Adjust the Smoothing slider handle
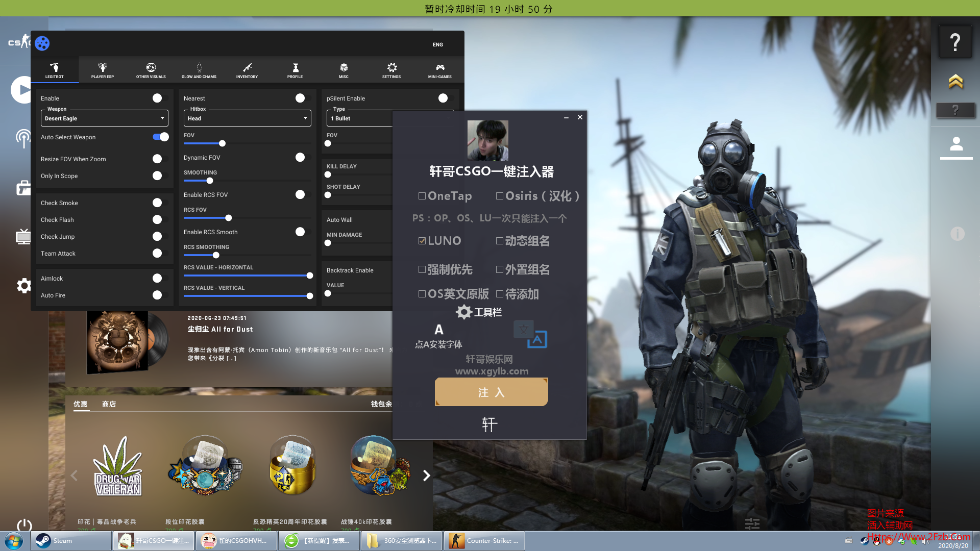This screenshot has height=551, width=980. tap(210, 181)
